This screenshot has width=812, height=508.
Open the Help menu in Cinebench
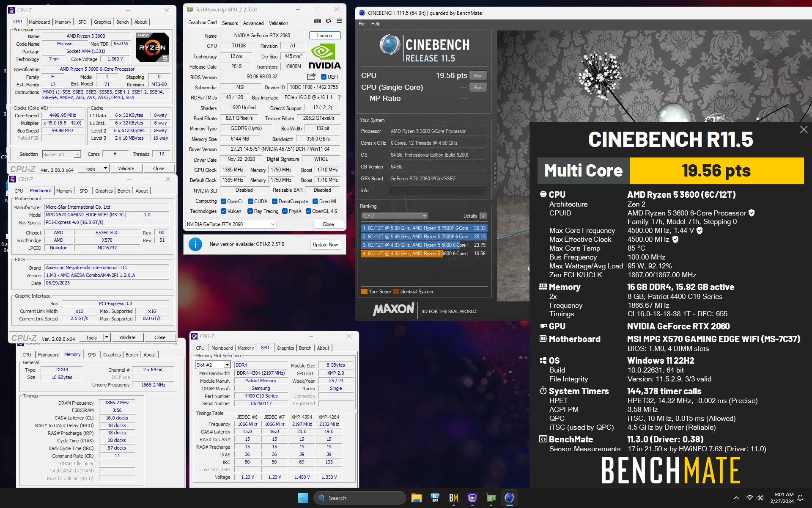tap(376, 24)
